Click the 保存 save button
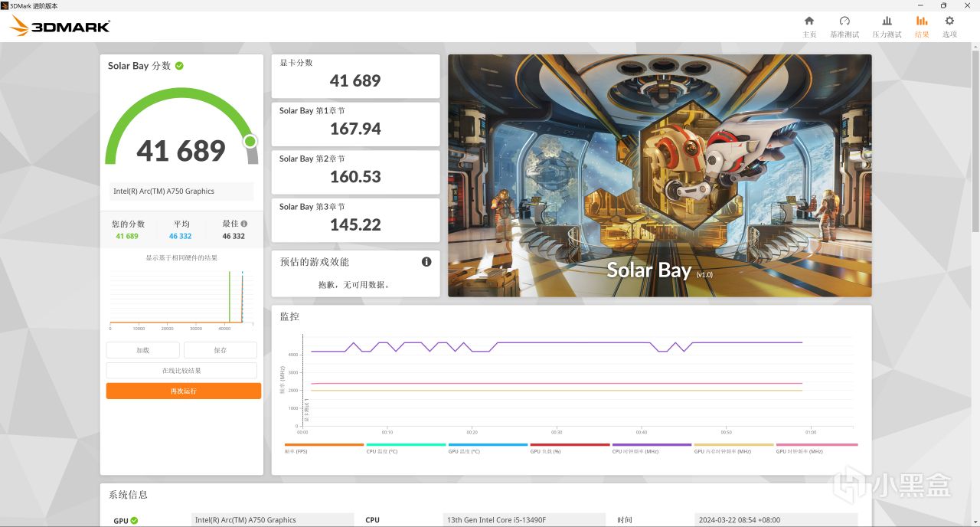 220,350
